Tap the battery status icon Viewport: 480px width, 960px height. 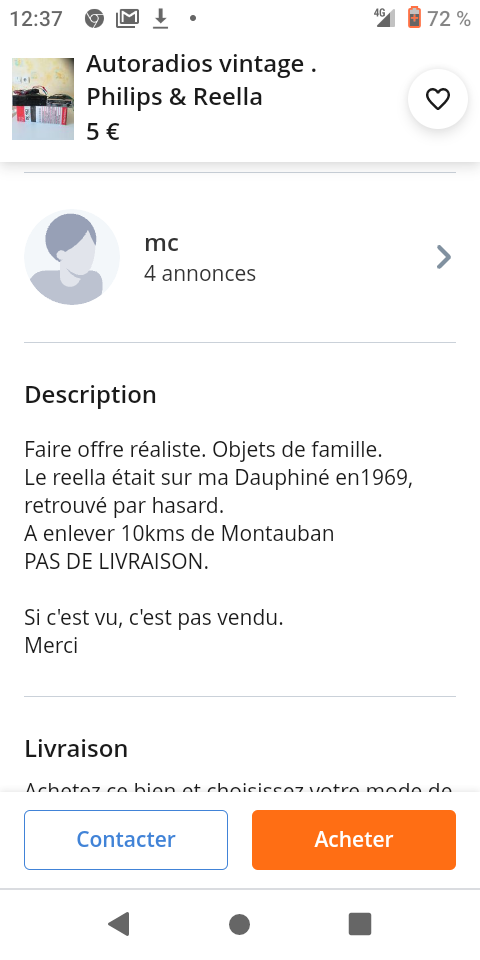click(x=414, y=18)
